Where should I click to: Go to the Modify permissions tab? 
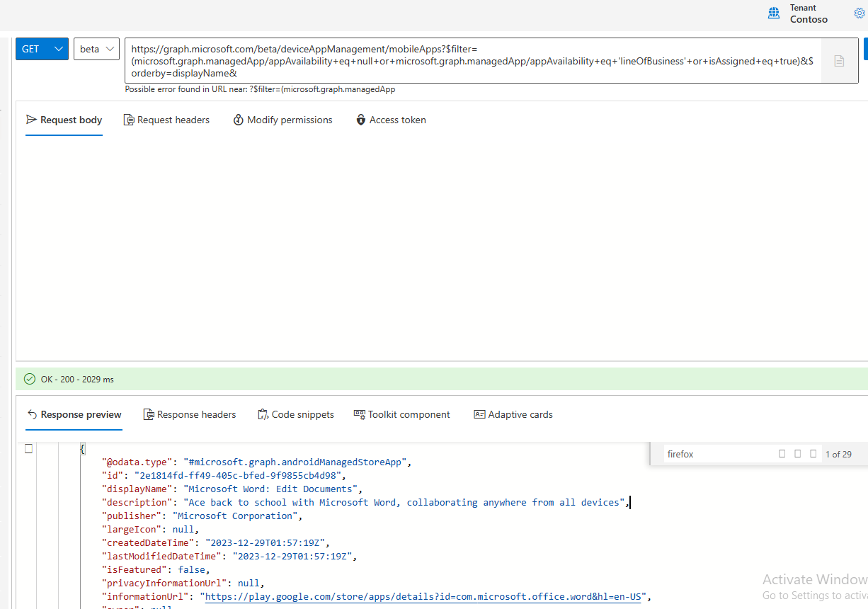282,120
